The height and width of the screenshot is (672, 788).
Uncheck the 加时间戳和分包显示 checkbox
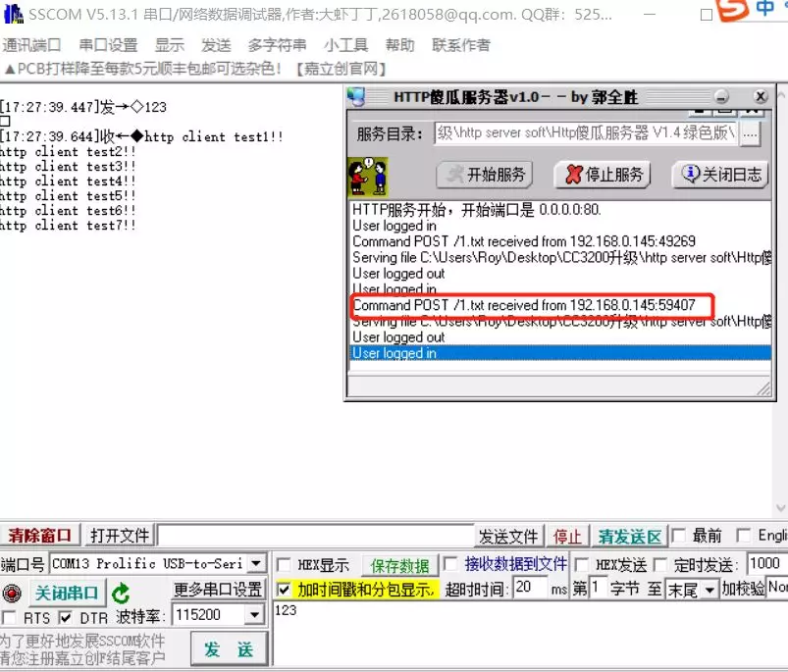[284, 590]
